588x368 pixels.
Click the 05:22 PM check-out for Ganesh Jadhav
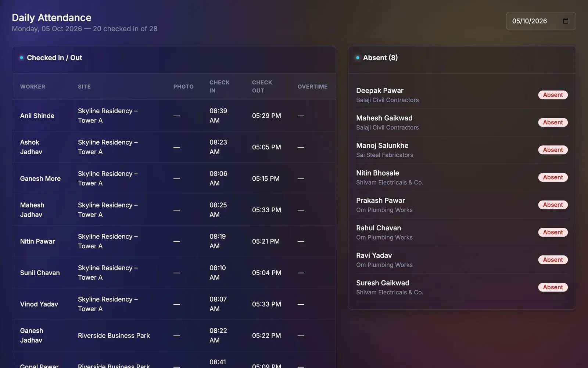coord(266,336)
